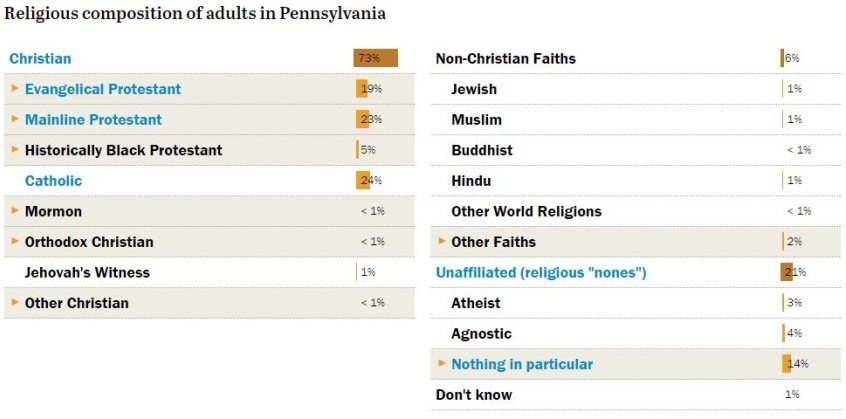Expand the Mormon row arrow
Viewport: 846px width, 419px height.
point(15,210)
